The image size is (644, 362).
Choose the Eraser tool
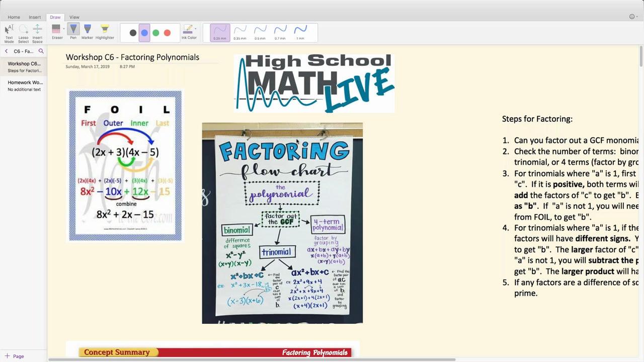tap(56, 30)
